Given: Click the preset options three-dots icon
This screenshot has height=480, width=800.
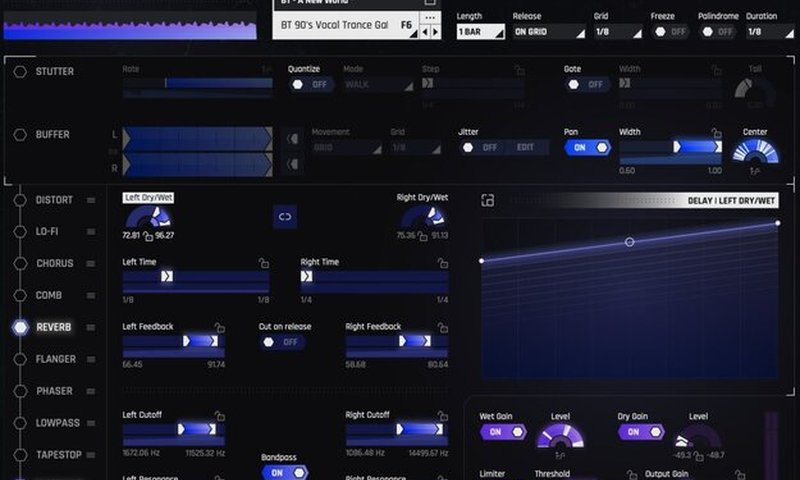Looking at the screenshot, I should click(x=429, y=18).
